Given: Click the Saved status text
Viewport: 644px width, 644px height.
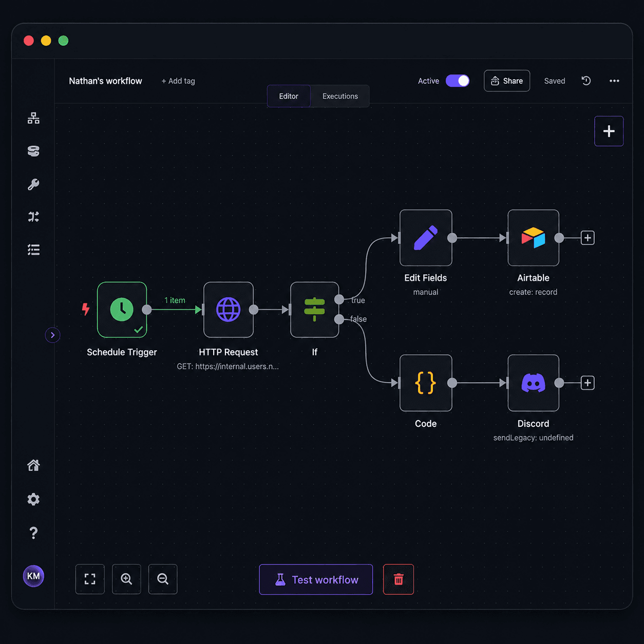Looking at the screenshot, I should (555, 81).
